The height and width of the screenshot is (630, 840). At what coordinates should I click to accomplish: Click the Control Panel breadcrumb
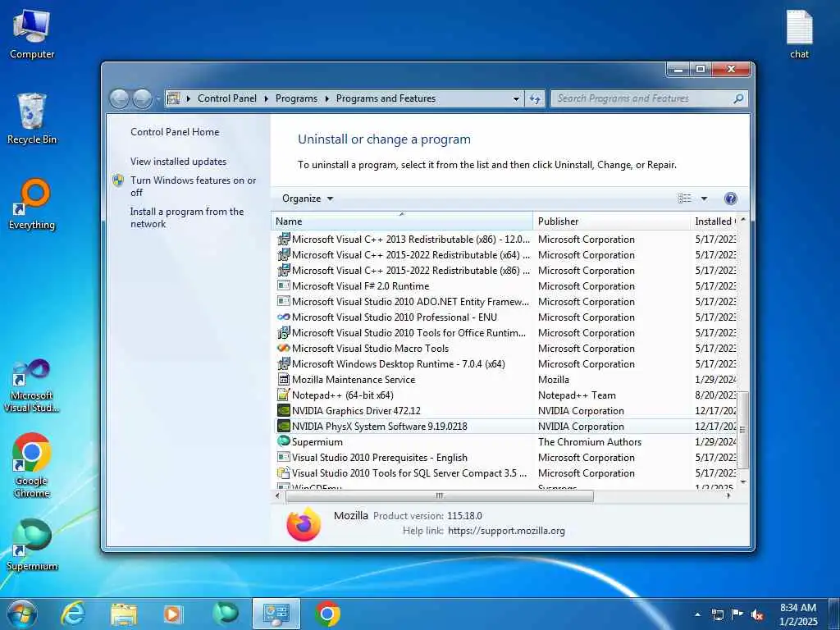point(227,98)
